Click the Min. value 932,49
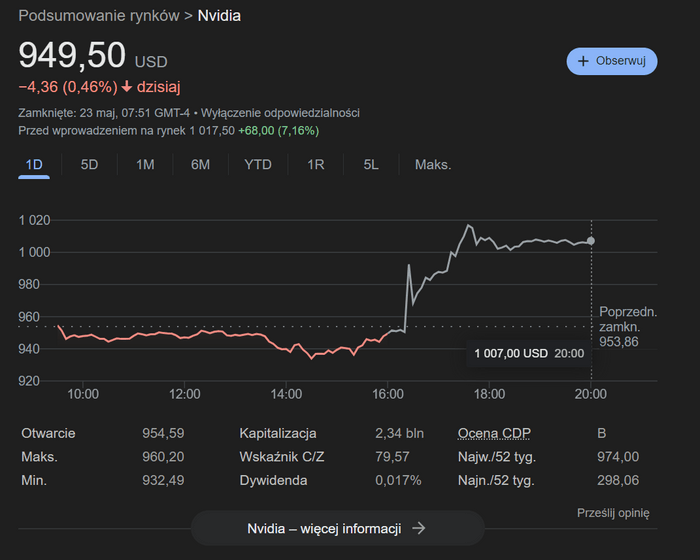 click(163, 481)
